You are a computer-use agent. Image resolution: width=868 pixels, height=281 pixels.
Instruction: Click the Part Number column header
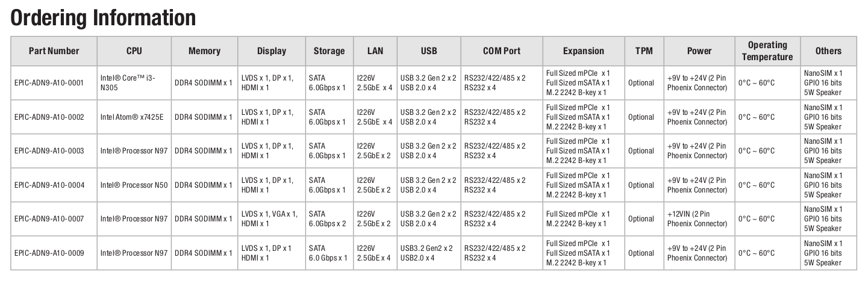point(54,51)
